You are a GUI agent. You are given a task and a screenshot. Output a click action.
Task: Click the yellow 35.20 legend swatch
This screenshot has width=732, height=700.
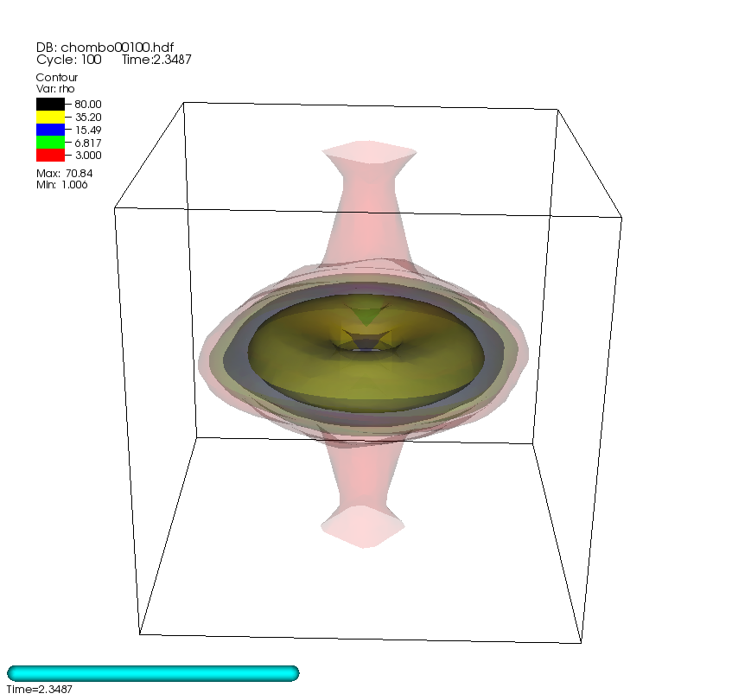(x=50, y=118)
